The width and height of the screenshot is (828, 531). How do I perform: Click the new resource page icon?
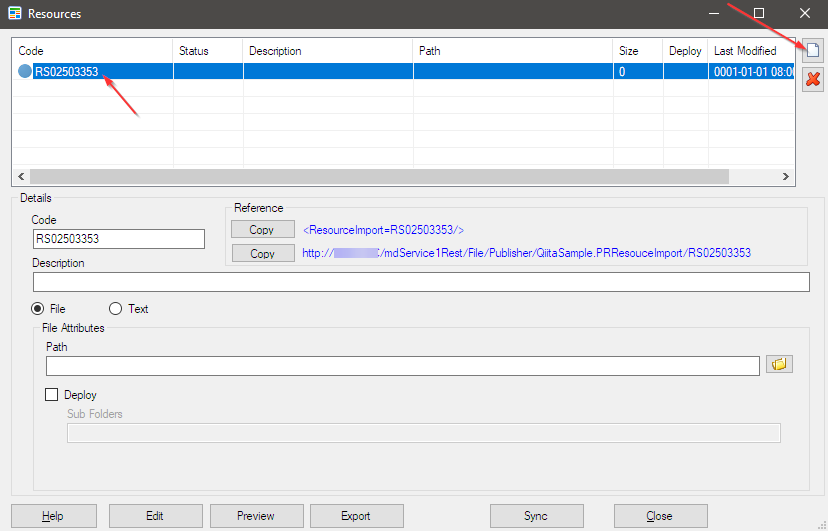[x=813, y=51]
